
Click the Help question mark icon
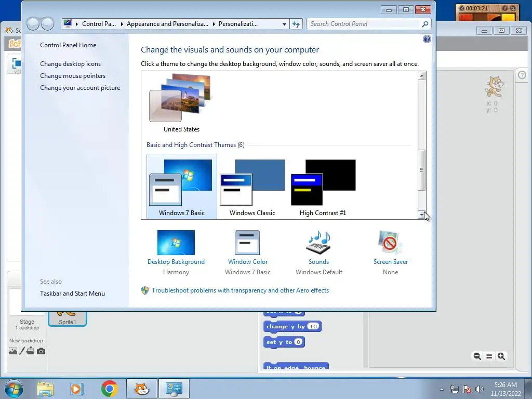427,39
